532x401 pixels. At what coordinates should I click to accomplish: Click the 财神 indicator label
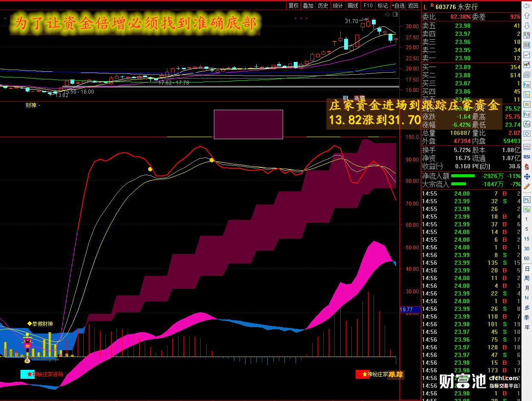pyautogui.click(x=32, y=105)
